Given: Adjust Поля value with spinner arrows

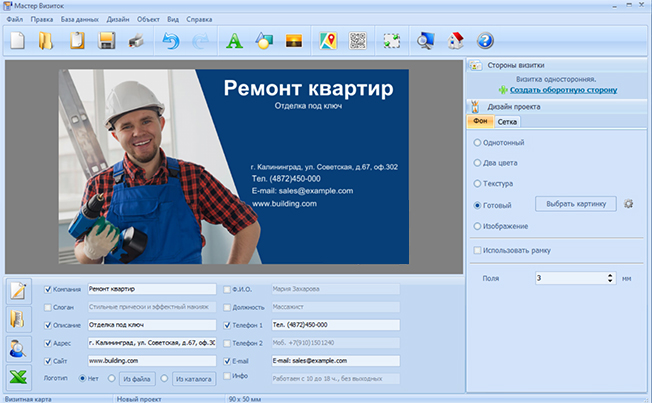Looking at the screenshot, I should (x=610, y=278).
